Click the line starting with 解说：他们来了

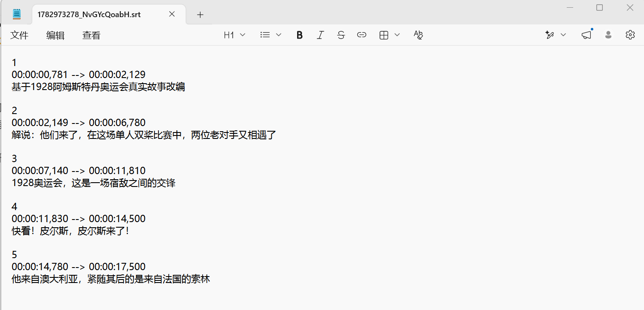(144, 135)
